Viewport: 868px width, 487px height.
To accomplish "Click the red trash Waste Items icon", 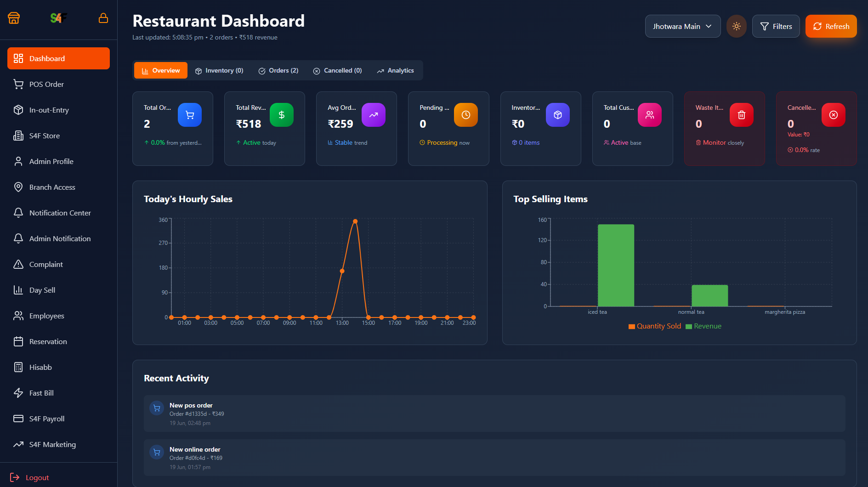I will tap(741, 115).
